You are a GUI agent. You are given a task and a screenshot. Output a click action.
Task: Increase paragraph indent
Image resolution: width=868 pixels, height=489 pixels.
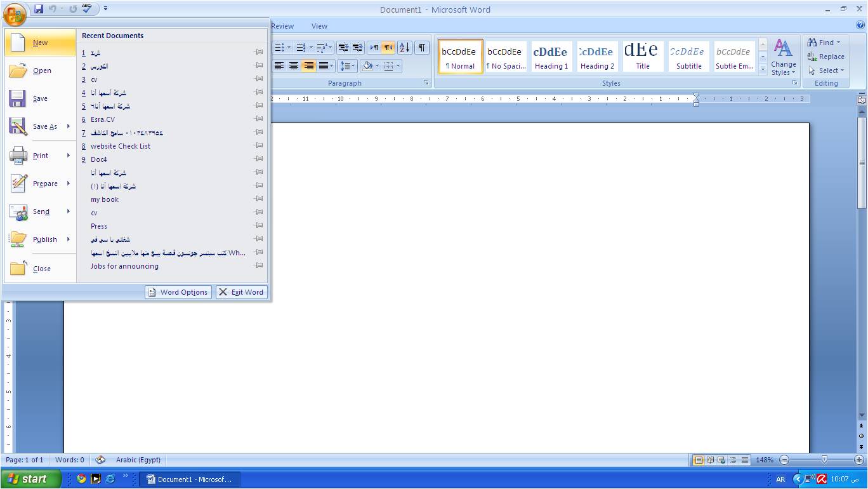(357, 48)
